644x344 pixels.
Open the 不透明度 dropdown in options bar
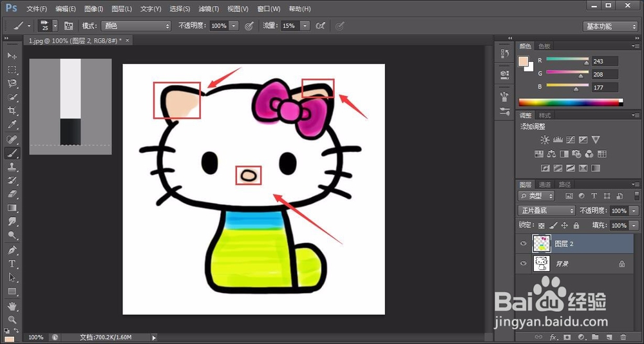click(x=234, y=26)
